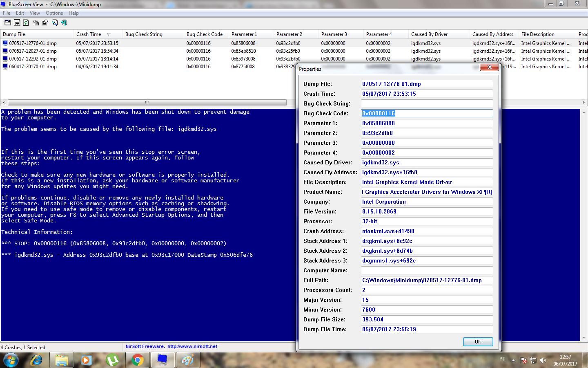The image size is (588, 368).
Task: Click the Refresh toolbar icon
Action: tap(26, 22)
